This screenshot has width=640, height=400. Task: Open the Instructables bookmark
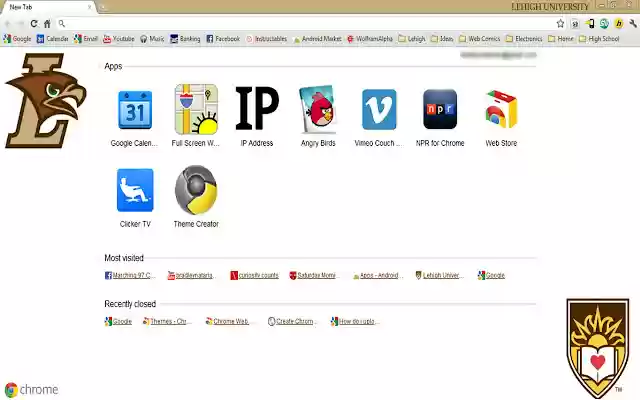(x=267, y=39)
